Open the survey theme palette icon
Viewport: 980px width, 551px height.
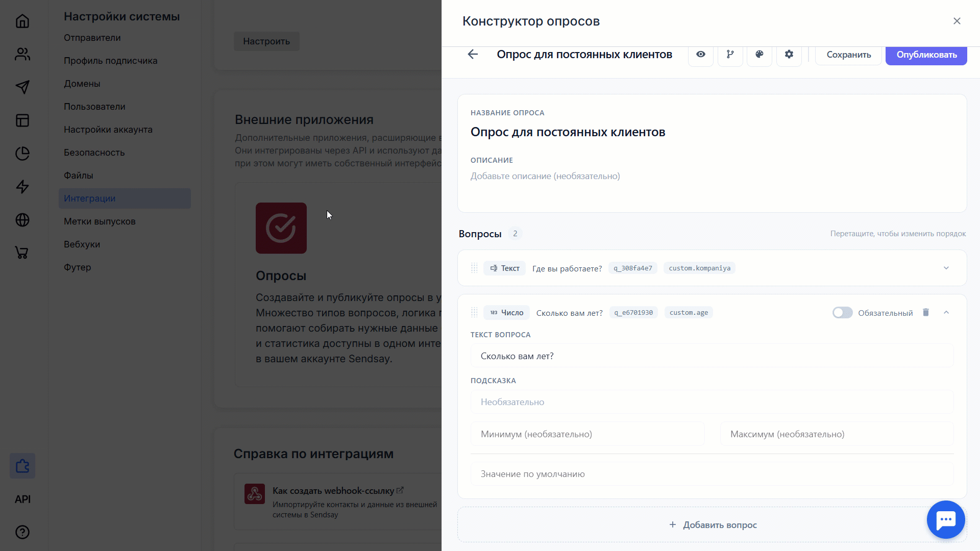click(x=759, y=55)
